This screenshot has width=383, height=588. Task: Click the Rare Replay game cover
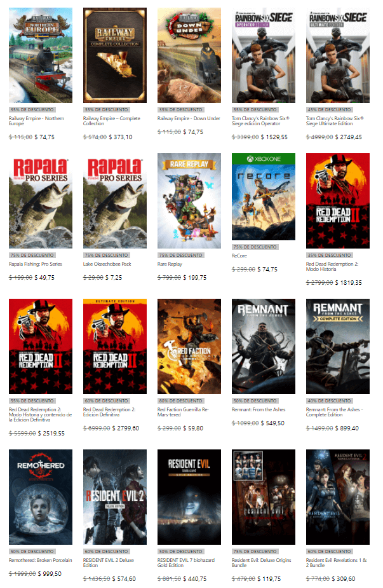point(189,200)
